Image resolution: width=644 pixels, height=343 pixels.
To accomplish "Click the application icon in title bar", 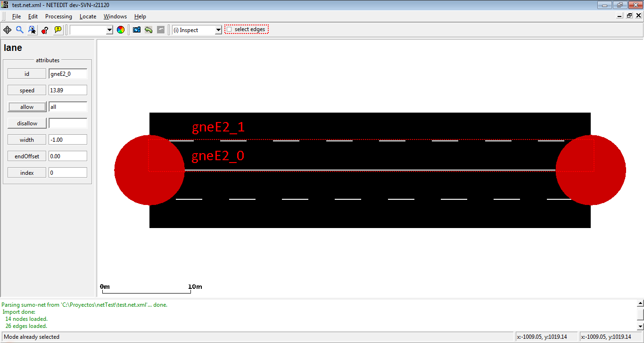I will (6, 5).
